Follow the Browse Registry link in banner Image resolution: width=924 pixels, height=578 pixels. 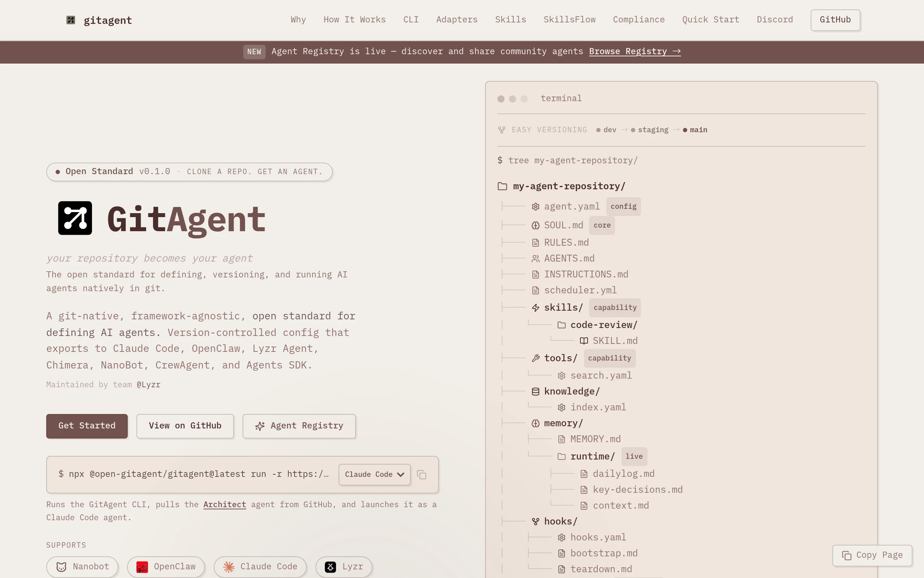click(x=635, y=52)
